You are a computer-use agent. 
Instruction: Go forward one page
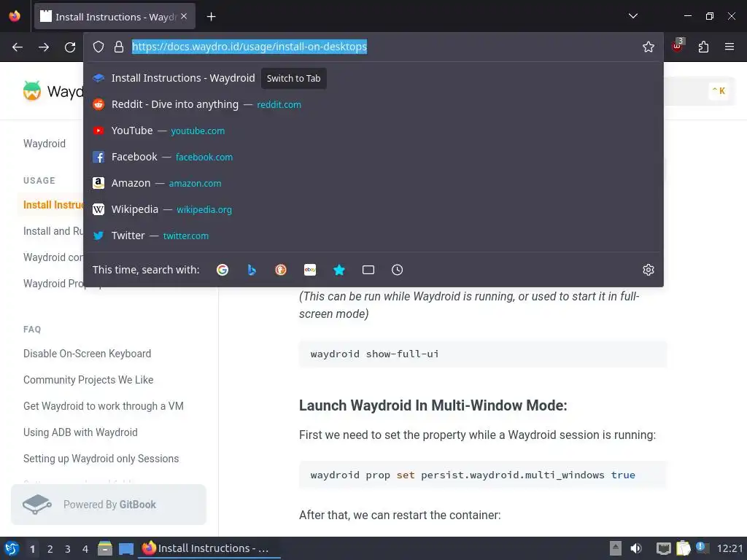click(44, 47)
